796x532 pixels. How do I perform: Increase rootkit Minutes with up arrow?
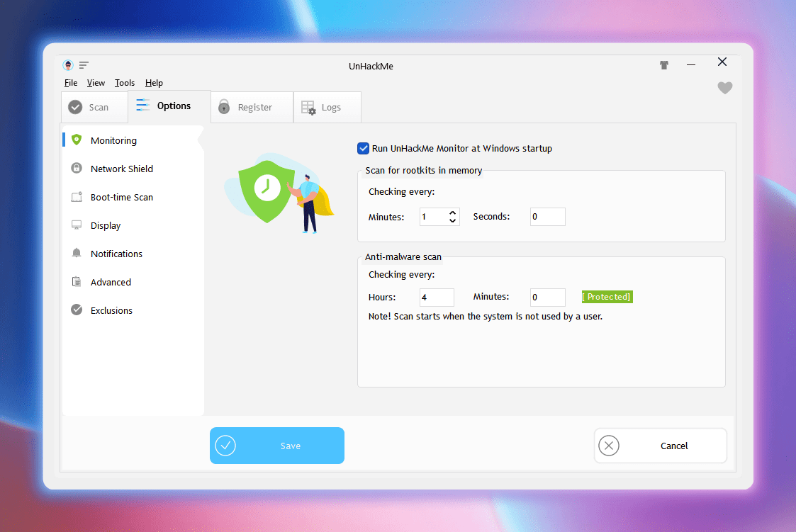click(x=452, y=213)
